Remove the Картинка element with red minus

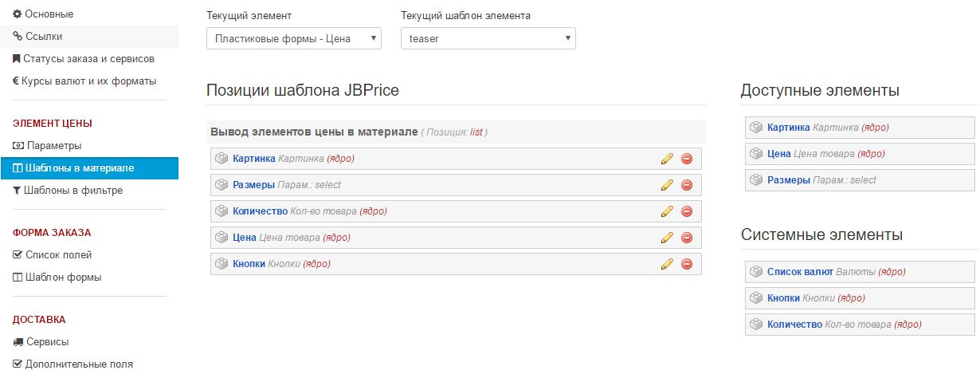tap(686, 159)
